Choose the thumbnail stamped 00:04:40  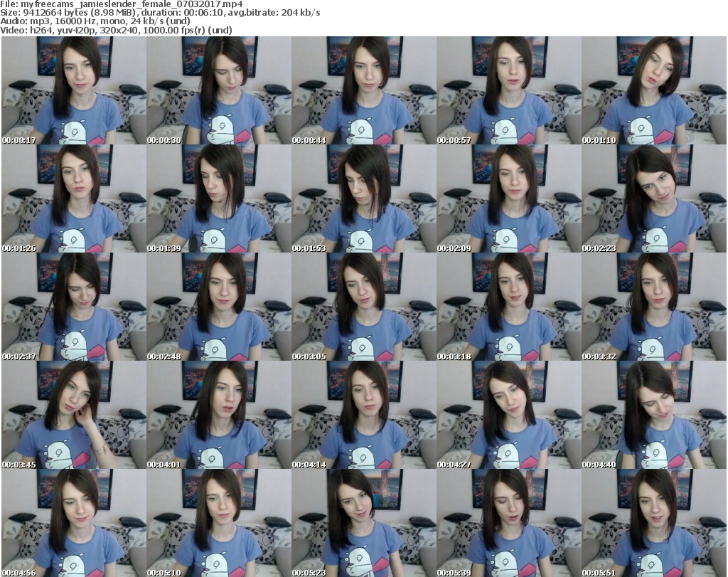[654, 415]
